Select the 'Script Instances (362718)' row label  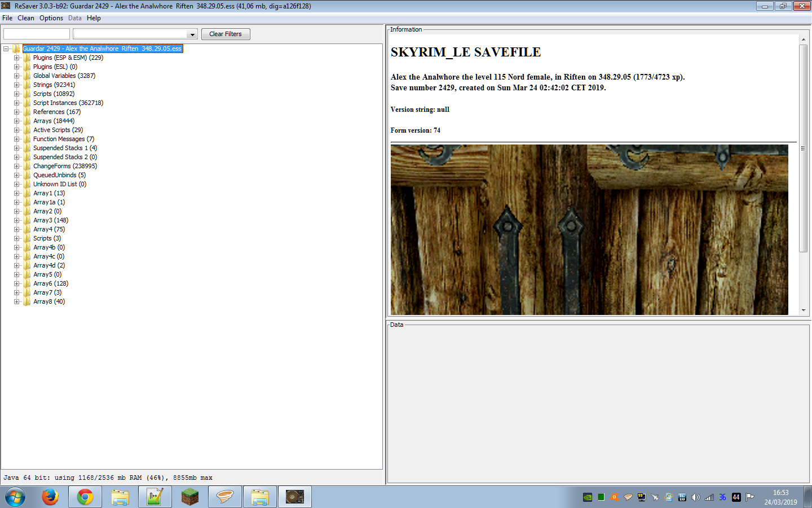(x=68, y=103)
